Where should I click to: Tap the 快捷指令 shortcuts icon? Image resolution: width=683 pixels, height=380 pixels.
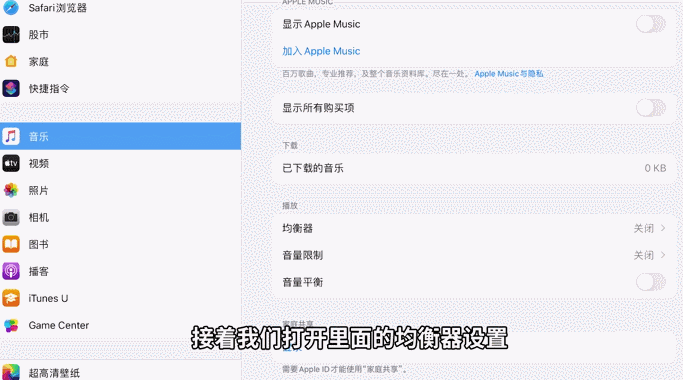point(11,88)
